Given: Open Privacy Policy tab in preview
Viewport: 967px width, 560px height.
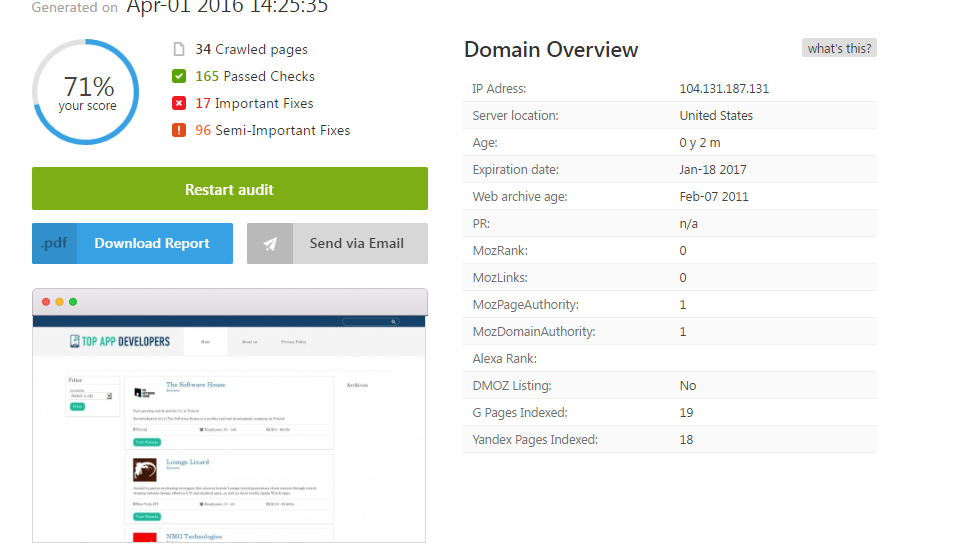Looking at the screenshot, I should click(x=293, y=342).
